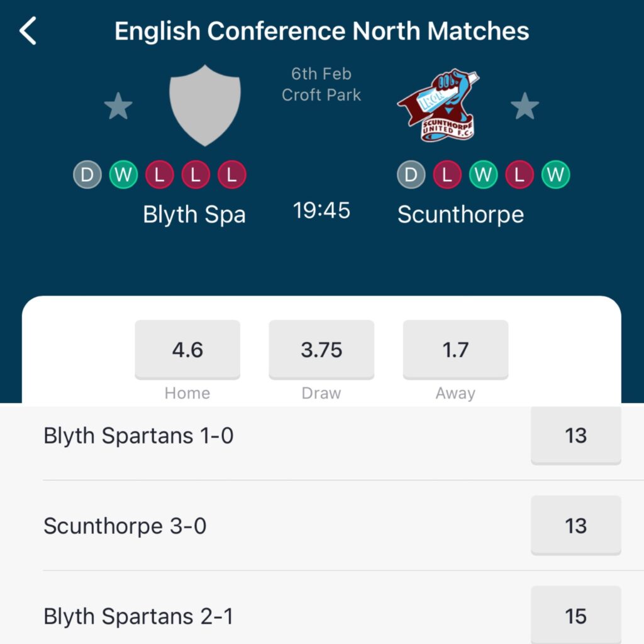
Task: Pick odds 15 for Blyth Spartans 2-1
Action: [576, 615]
